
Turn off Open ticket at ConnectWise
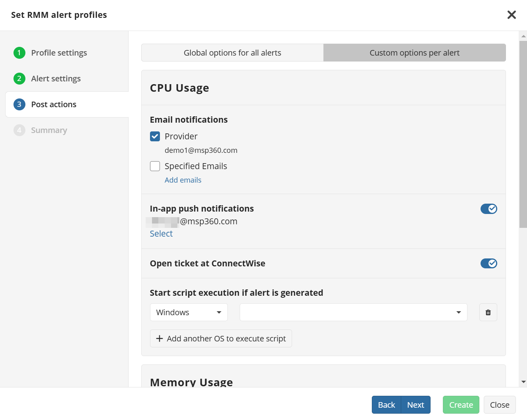pyautogui.click(x=489, y=264)
